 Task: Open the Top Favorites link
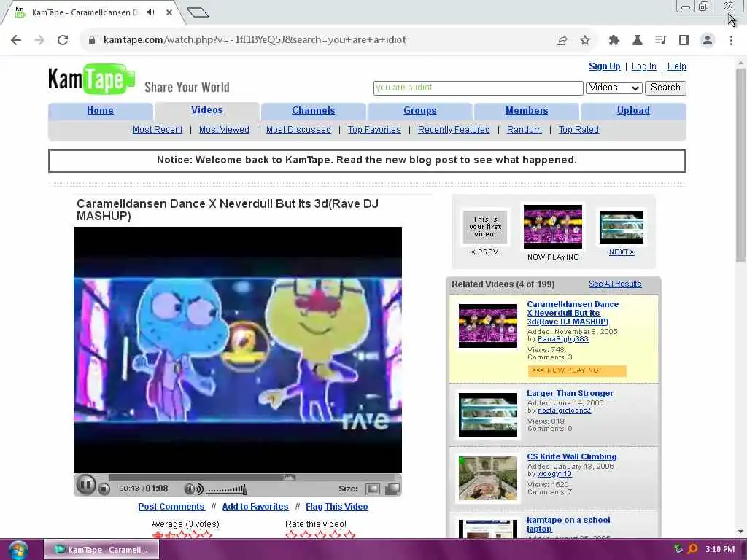point(374,130)
